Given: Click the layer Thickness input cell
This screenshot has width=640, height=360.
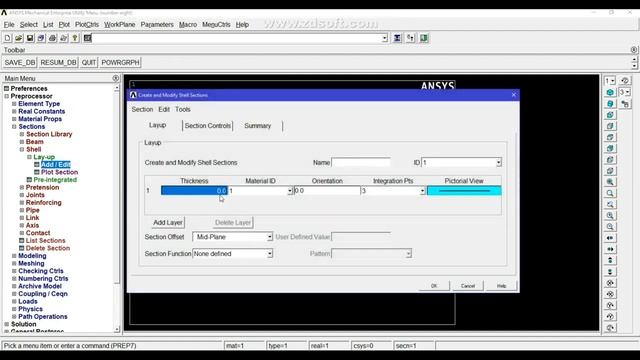Looking at the screenshot, I should 194,191.
